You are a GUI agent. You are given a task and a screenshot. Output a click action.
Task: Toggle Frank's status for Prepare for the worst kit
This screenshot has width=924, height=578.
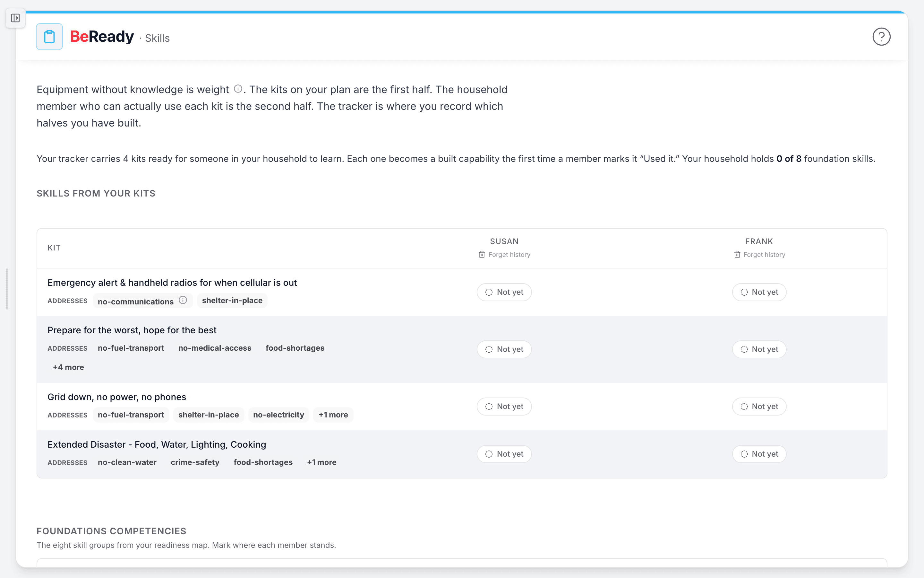click(759, 349)
